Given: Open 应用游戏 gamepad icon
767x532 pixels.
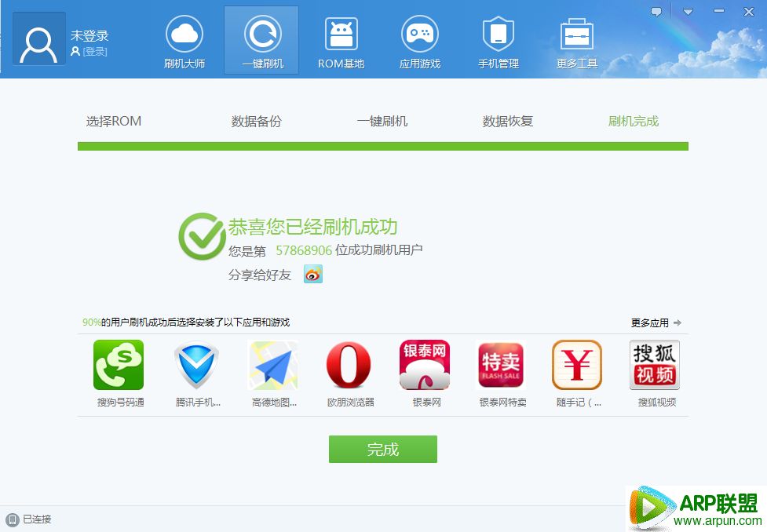Looking at the screenshot, I should click(x=420, y=34).
